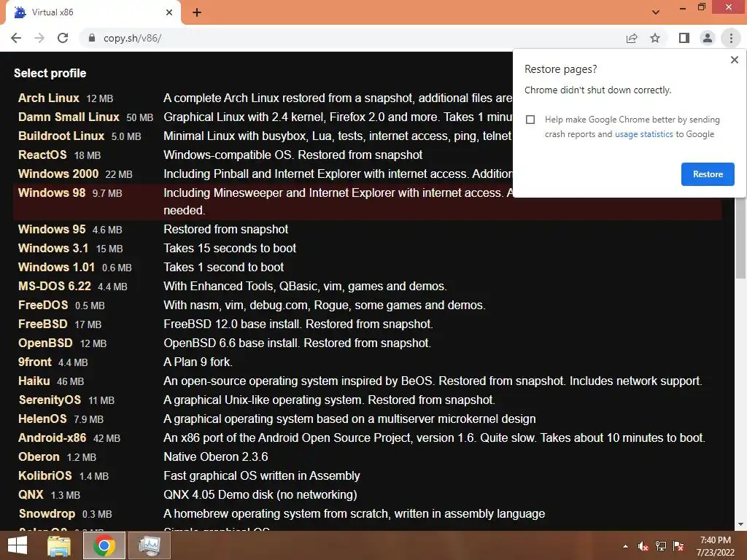Open the Chrome three-dot menu
The image size is (747, 560).
(731, 38)
